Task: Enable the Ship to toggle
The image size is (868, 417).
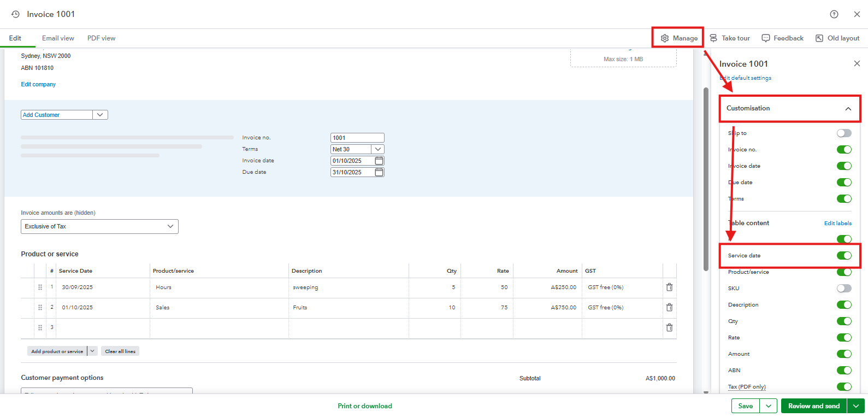Action: pos(843,133)
